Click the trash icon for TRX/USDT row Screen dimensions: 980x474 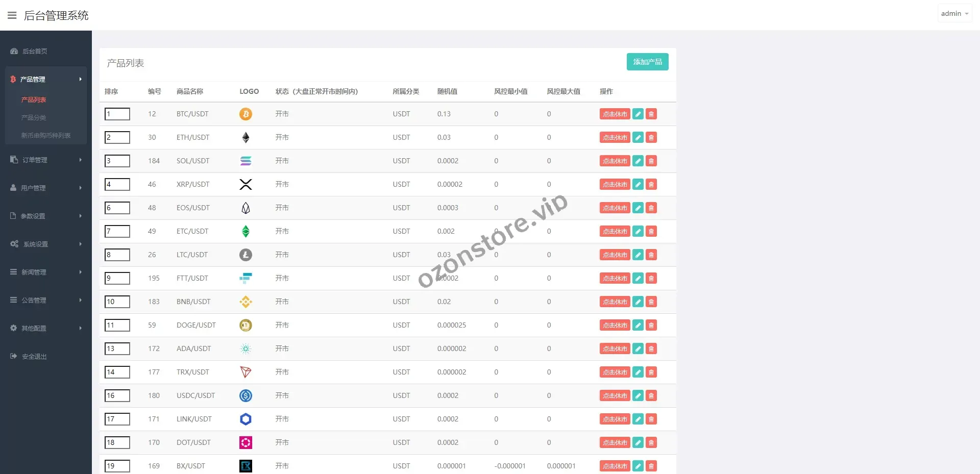coord(651,372)
